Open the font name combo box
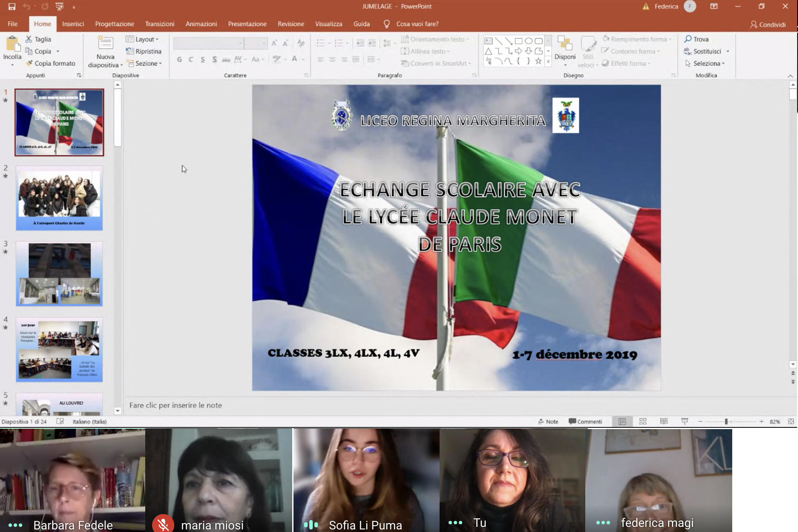 [x=208, y=43]
